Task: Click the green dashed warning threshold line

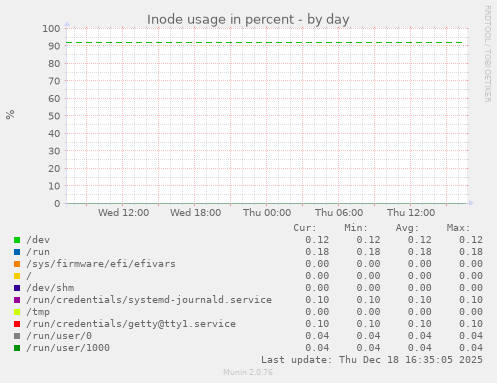Action: pos(264,43)
